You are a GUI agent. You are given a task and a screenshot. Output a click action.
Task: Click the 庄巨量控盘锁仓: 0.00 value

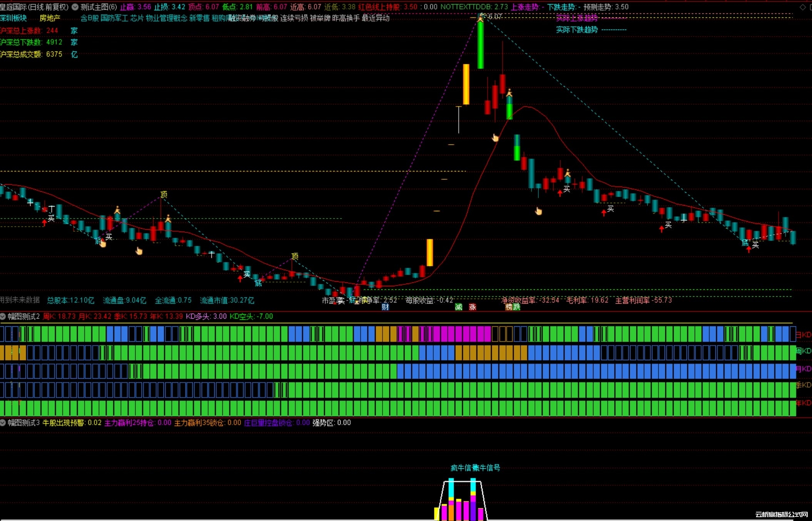click(x=277, y=422)
